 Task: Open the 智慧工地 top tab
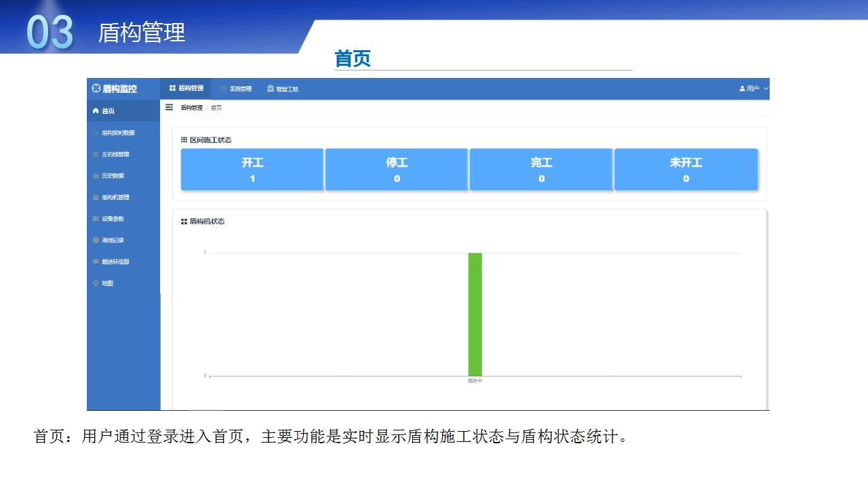[x=283, y=89]
